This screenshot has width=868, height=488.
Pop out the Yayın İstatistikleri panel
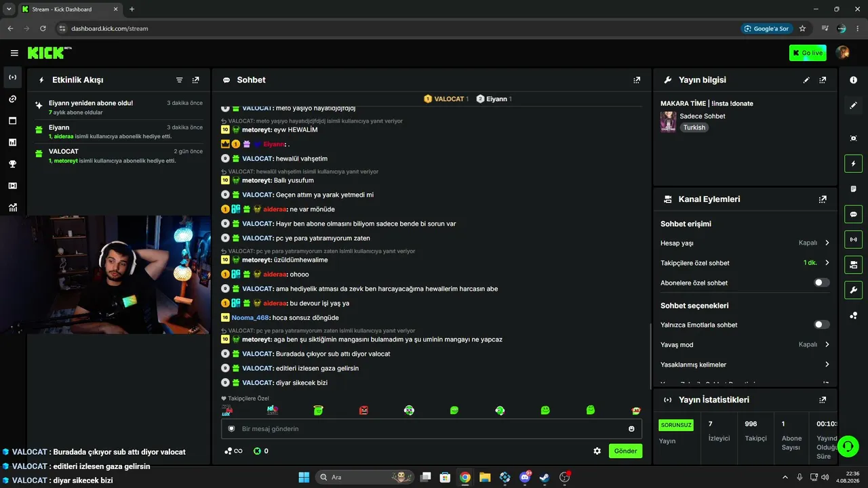823,400
